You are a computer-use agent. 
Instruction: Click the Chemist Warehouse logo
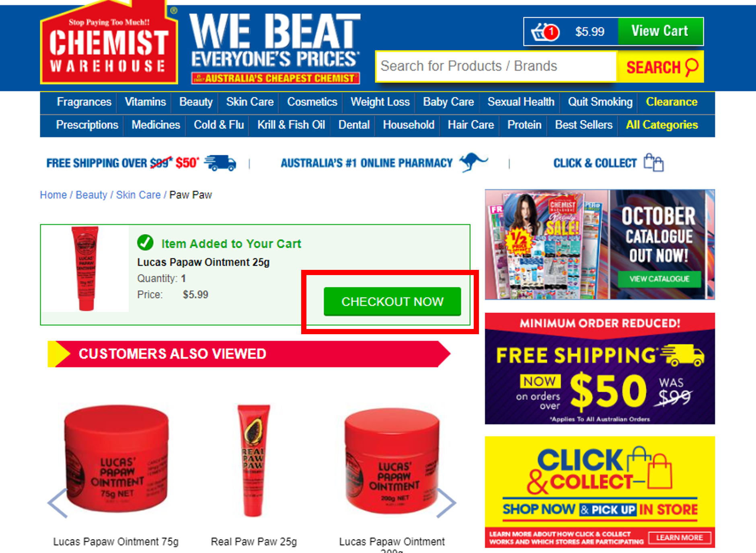point(109,43)
